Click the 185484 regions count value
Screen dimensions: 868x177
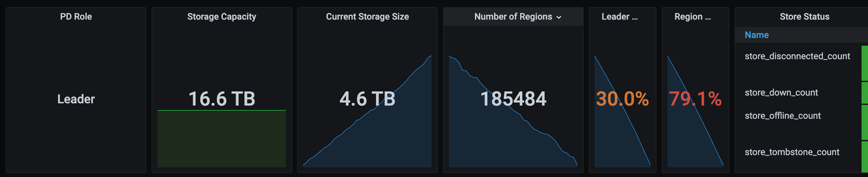pos(513,99)
